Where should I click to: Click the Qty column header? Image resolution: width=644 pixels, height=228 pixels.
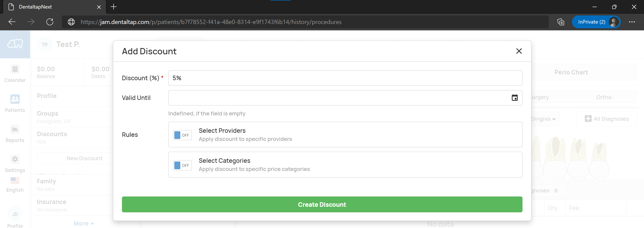pos(553,208)
